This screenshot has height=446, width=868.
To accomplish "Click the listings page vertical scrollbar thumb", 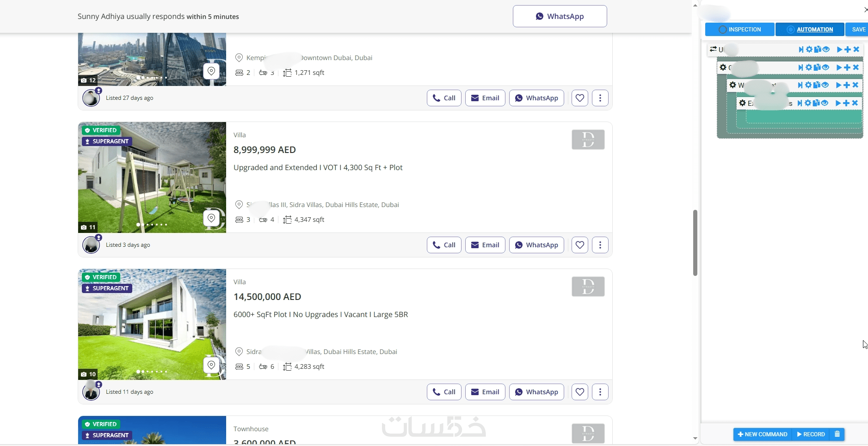I will point(695,243).
